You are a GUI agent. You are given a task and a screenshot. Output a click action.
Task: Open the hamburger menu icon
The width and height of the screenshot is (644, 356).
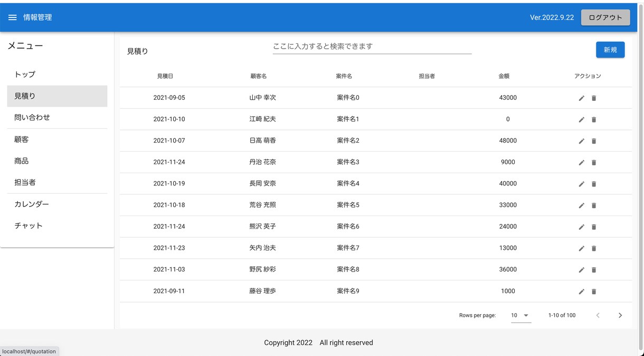tap(13, 17)
